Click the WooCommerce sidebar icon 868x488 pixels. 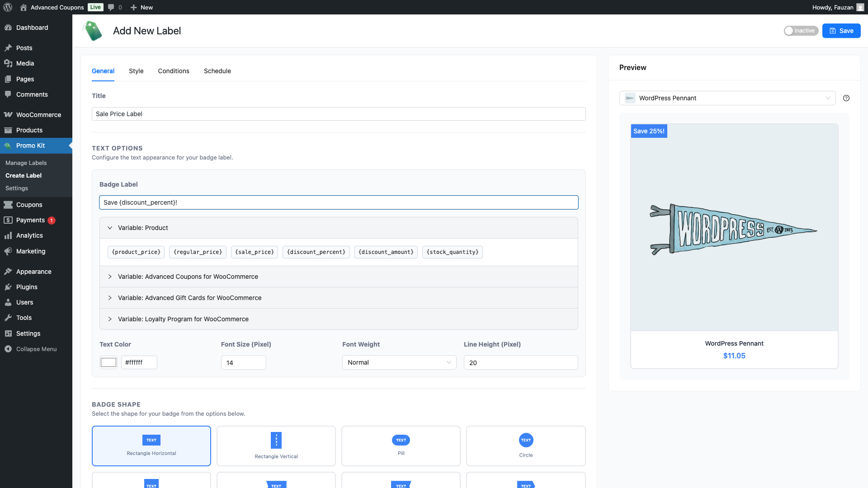pyautogui.click(x=8, y=115)
